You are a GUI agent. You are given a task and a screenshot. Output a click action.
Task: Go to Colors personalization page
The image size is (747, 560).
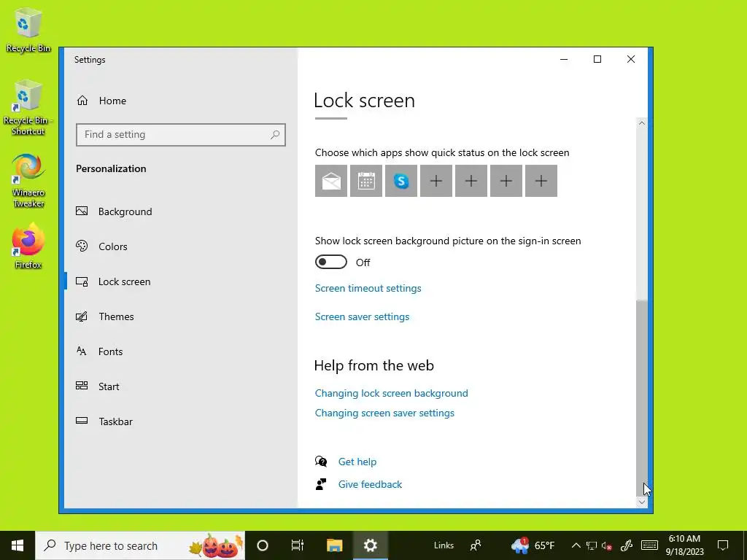(181, 246)
